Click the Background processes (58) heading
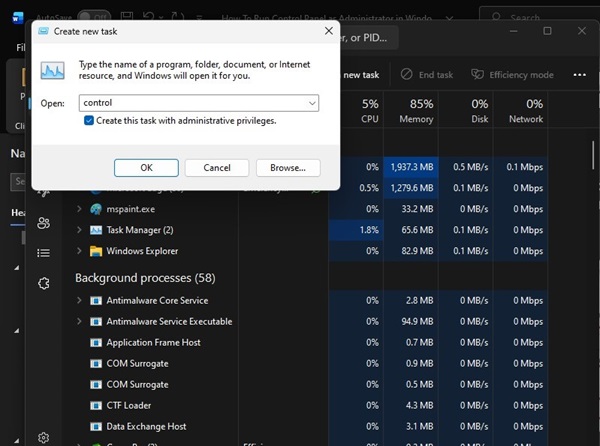600x446 pixels. [145, 278]
